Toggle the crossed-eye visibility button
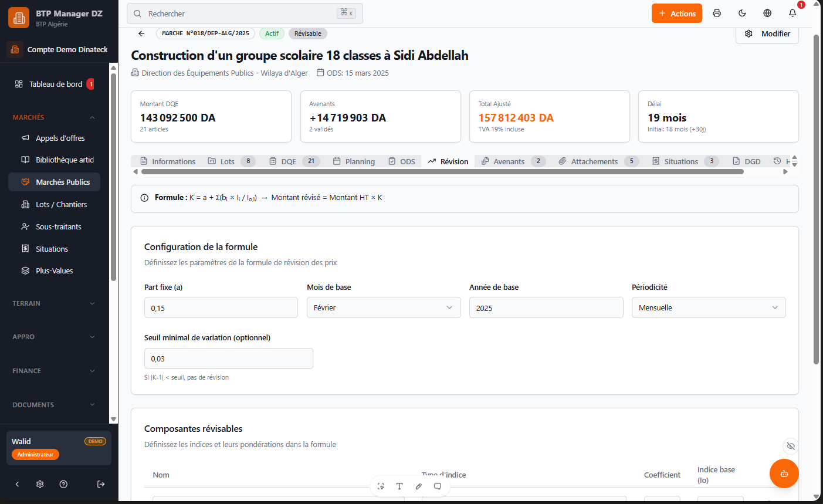Screen dimensions: 823x504 tap(791, 447)
